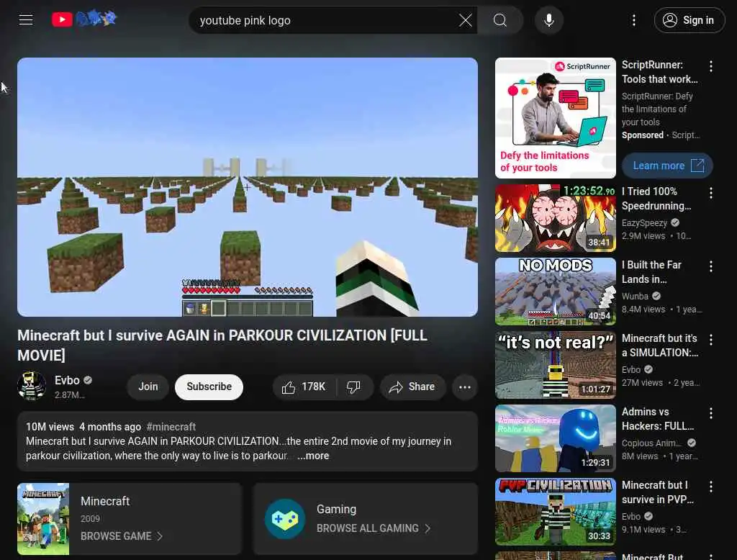Open the #minecraft hashtag
This screenshot has height=560, width=737.
171,427
